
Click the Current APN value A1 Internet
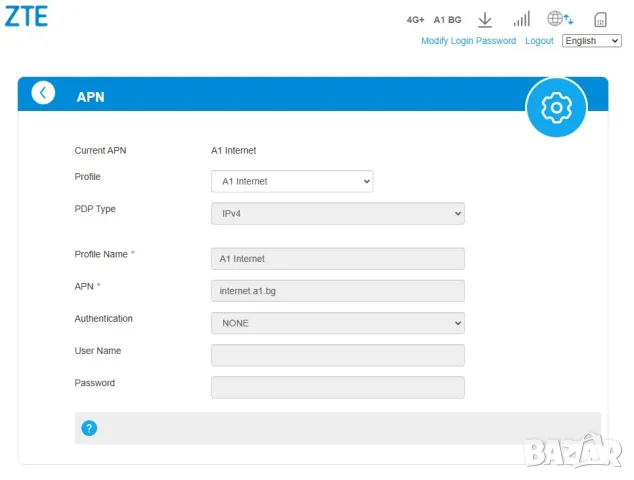pyautogui.click(x=233, y=150)
